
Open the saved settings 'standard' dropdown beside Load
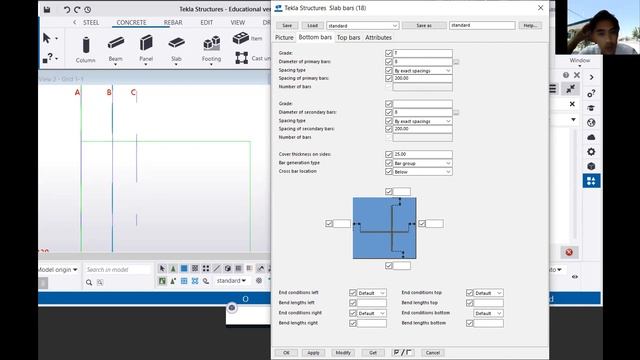point(362,26)
